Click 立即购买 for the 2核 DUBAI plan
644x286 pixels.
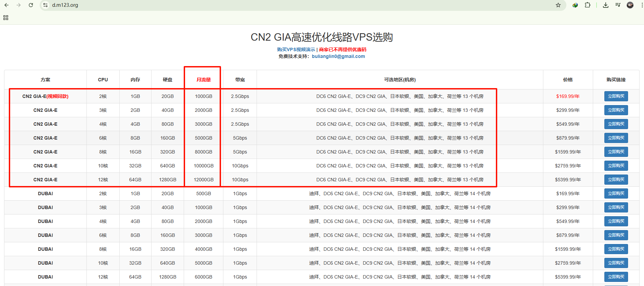pos(616,193)
